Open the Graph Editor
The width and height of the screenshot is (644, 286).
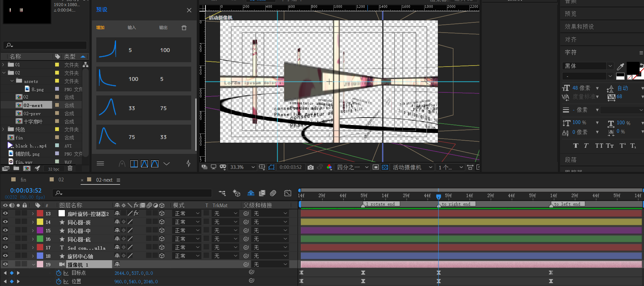288,193
